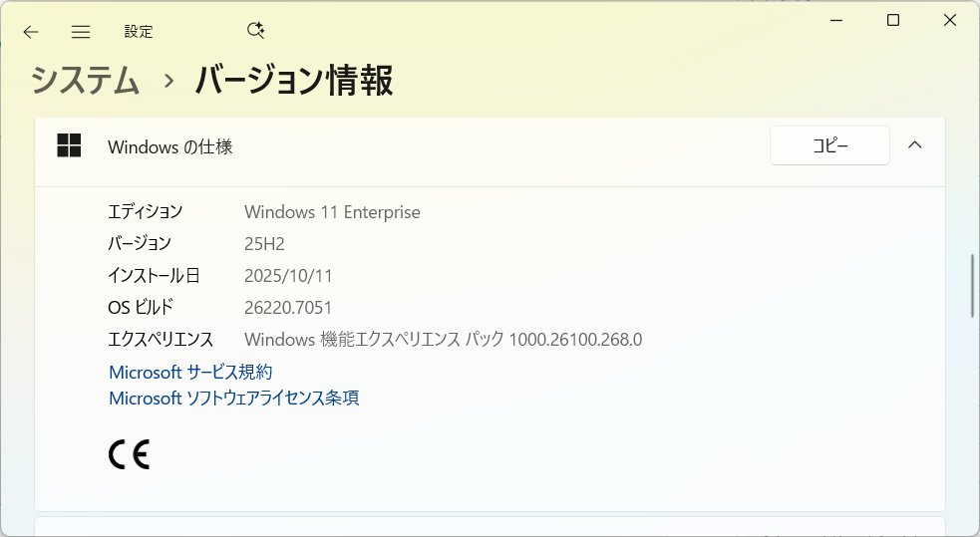This screenshot has height=537, width=980.
Task: Select the Windows 11 Enterprise edition text
Action: (x=332, y=212)
